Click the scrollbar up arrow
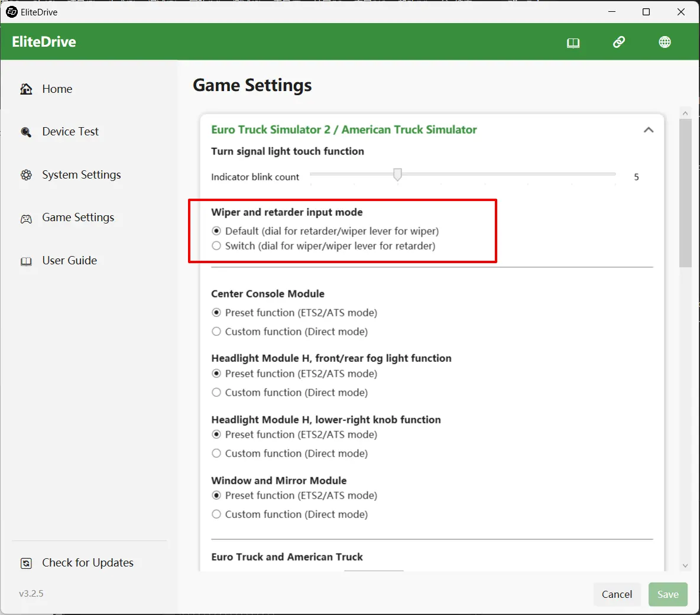 click(685, 114)
